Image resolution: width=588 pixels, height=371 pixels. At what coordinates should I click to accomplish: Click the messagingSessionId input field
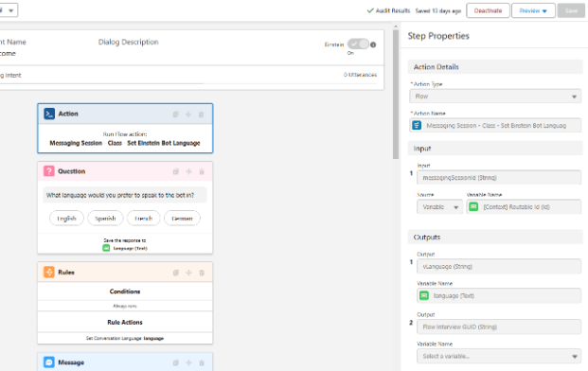coord(499,178)
